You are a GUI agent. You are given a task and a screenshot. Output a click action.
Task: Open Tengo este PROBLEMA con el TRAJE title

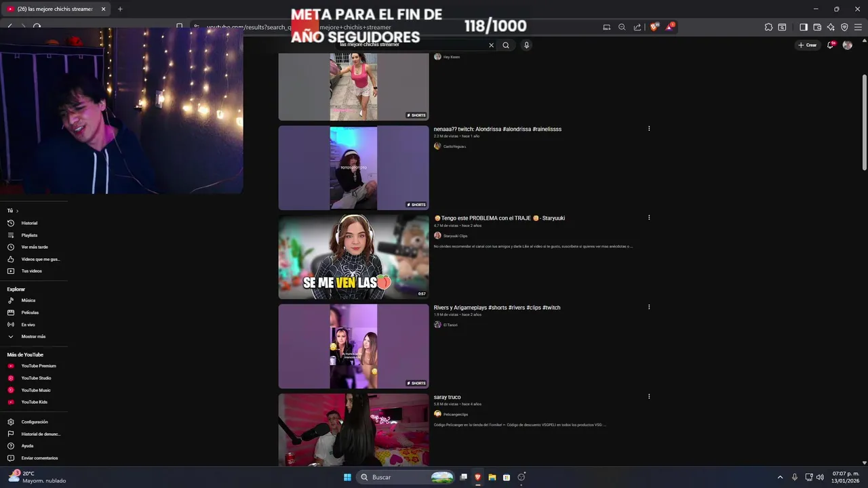coord(500,218)
